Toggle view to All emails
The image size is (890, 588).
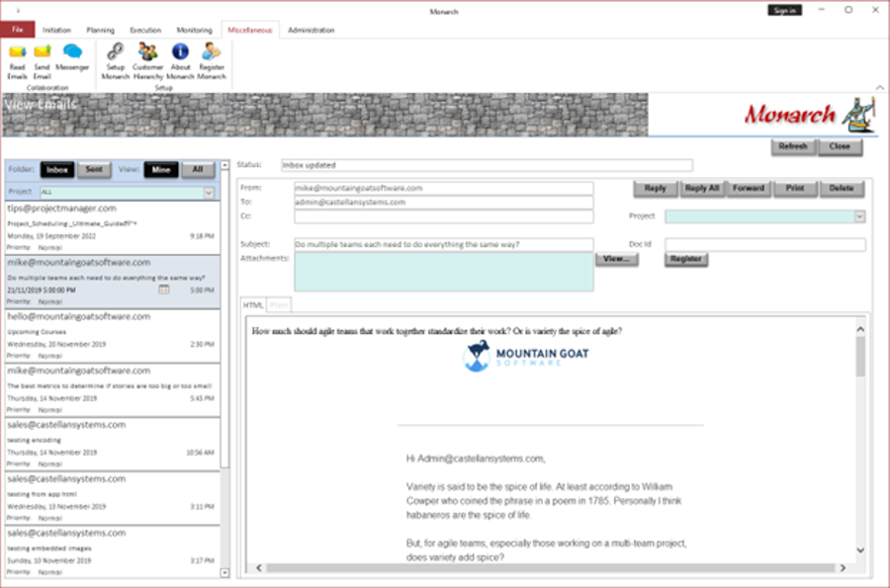pyautogui.click(x=198, y=170)
